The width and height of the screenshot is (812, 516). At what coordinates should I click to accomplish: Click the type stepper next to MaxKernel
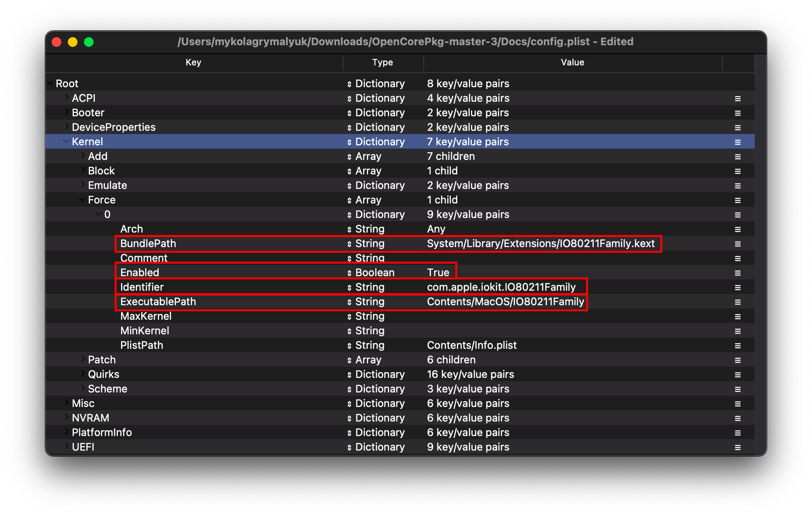tap(349, 316)
